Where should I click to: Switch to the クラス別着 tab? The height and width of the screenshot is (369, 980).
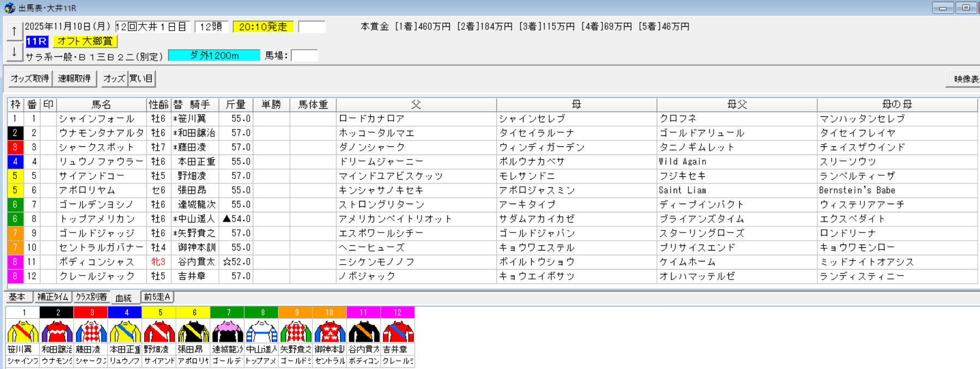[91, 297]
